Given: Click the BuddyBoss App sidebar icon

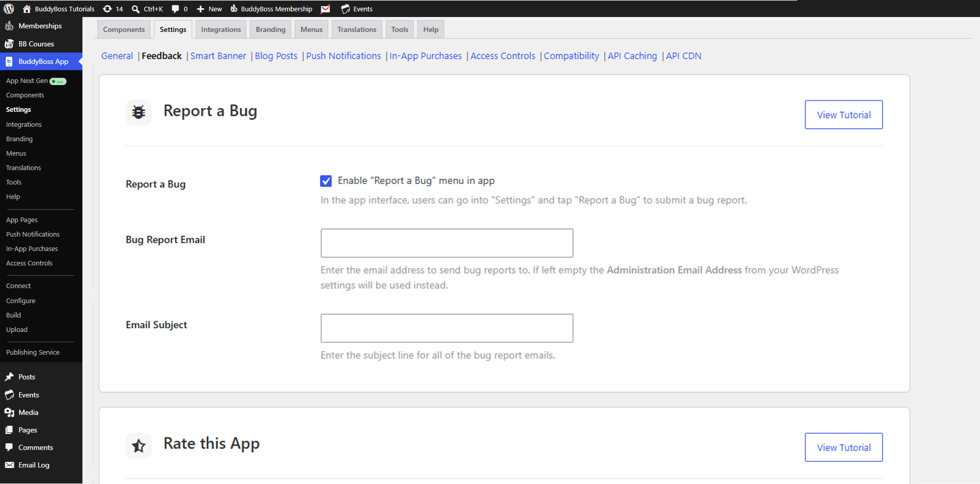Looking at the screenshot, I should coord(9,61).
